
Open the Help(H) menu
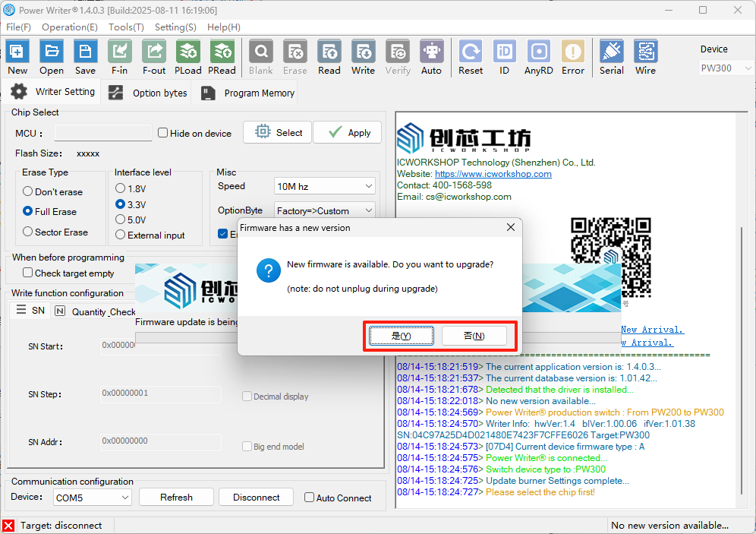[224, 27]
